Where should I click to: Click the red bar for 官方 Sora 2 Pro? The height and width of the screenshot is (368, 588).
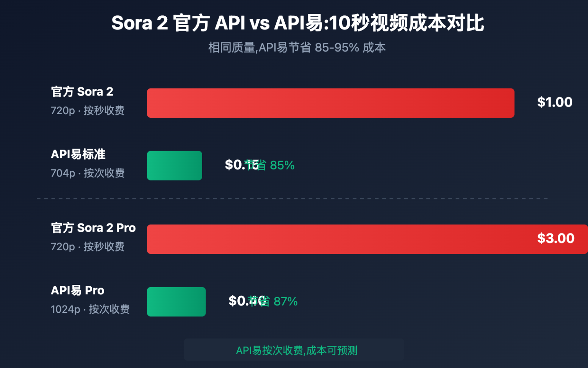click(337, 239)
